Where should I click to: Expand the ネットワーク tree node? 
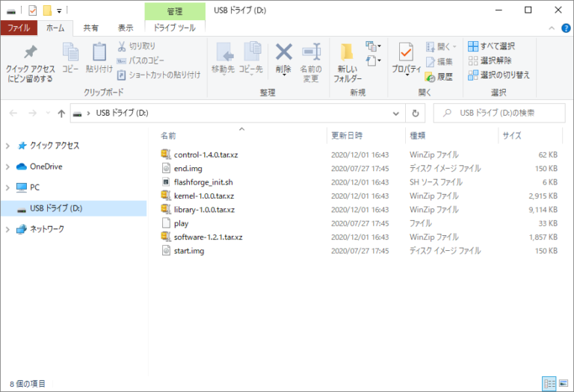(x=7, y=229)
